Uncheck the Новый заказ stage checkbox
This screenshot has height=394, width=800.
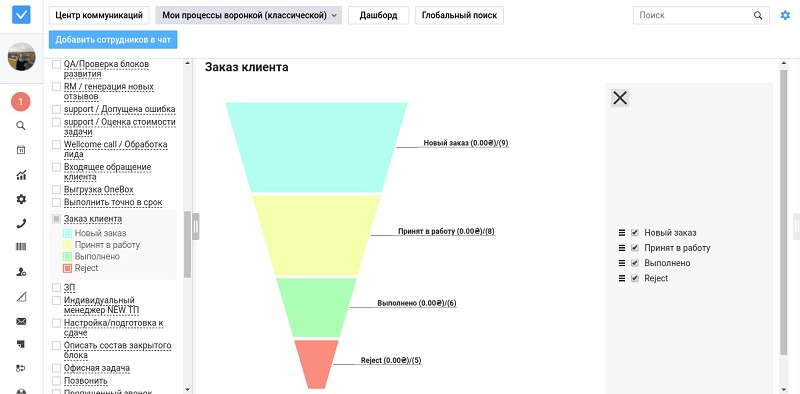click(635, 233)
